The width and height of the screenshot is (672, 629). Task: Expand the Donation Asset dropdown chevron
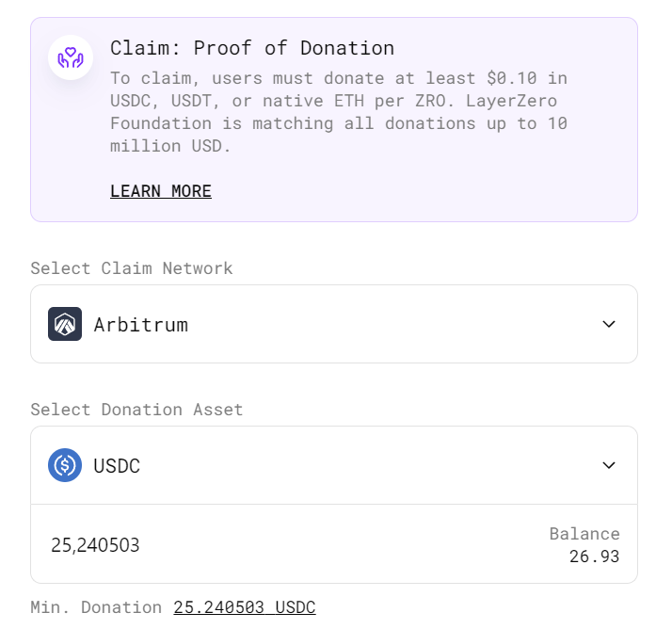point(609,465)
